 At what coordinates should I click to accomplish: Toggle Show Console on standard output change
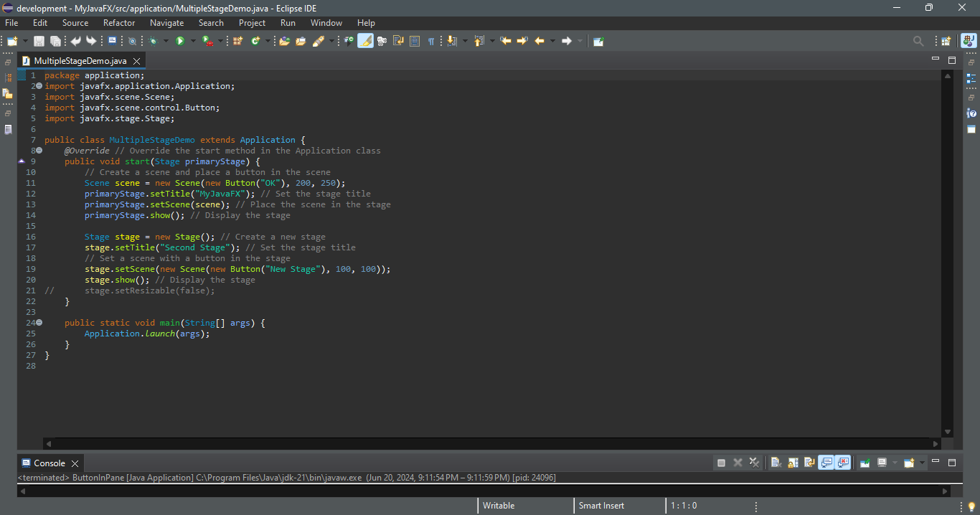click(826, 463)
